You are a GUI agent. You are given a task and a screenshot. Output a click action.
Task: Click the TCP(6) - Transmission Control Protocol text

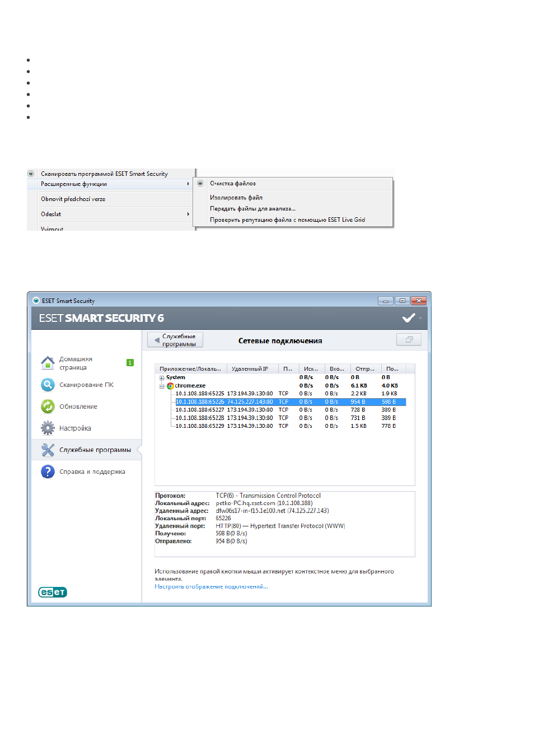pos(268,496)
